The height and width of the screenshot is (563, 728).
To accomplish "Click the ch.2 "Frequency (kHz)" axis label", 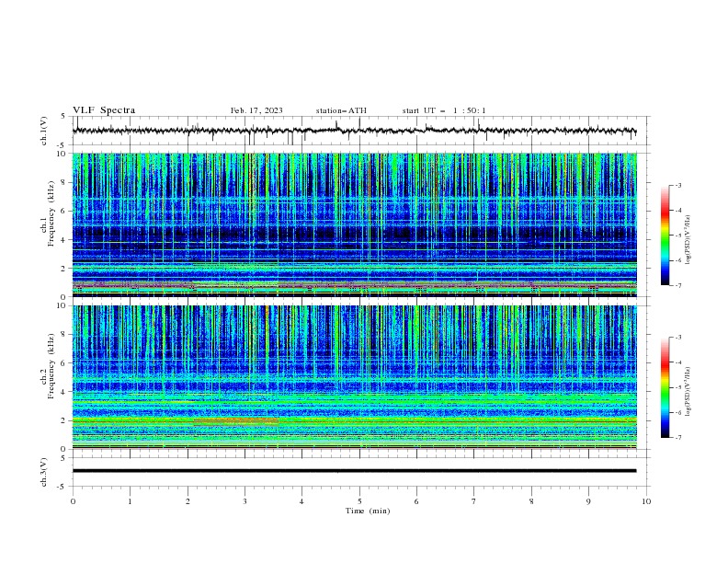I will tap(51, 366).
